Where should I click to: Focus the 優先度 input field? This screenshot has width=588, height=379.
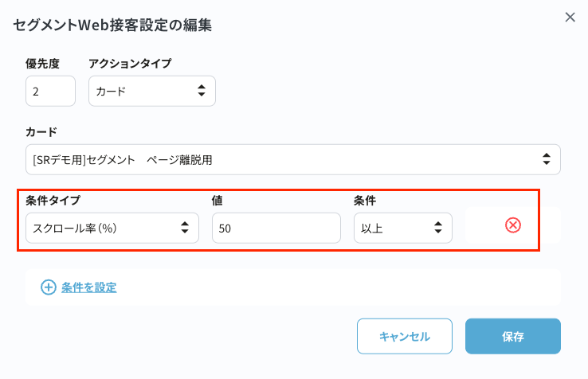pos(50,91)
